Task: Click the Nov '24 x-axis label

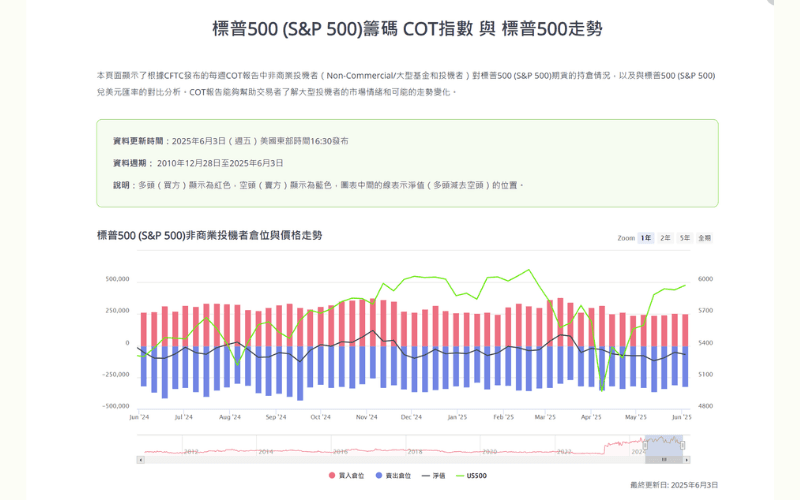Action: (x=366, y=417)
